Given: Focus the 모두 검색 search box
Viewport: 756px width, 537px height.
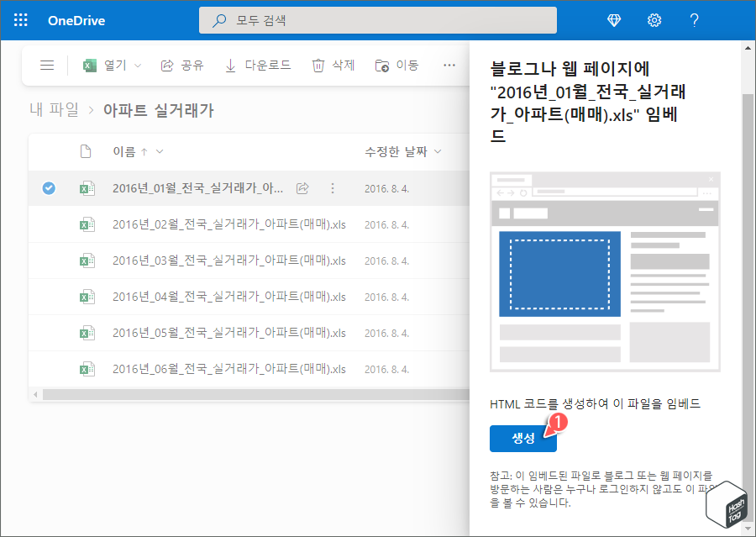Looking at the screenshot, I should (x=377, y=20).
